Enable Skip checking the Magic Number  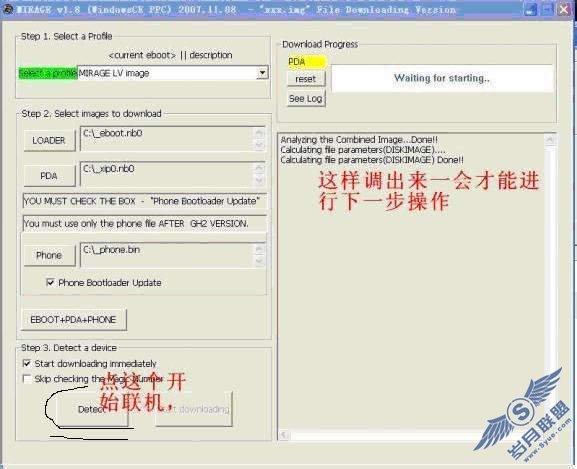[x=26, y=379]
